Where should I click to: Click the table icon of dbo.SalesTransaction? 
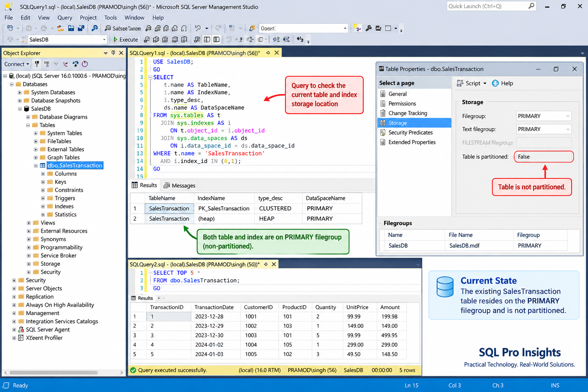(42, 166)
